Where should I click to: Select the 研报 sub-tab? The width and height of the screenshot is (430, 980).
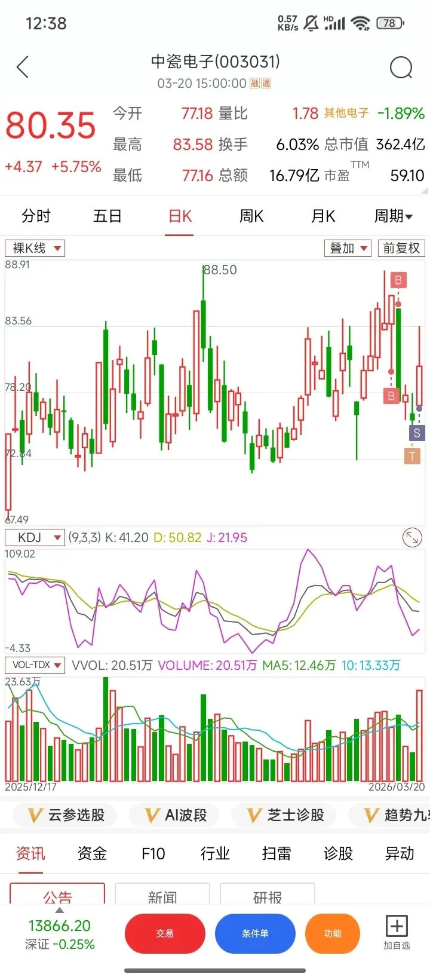coord(268,894)
